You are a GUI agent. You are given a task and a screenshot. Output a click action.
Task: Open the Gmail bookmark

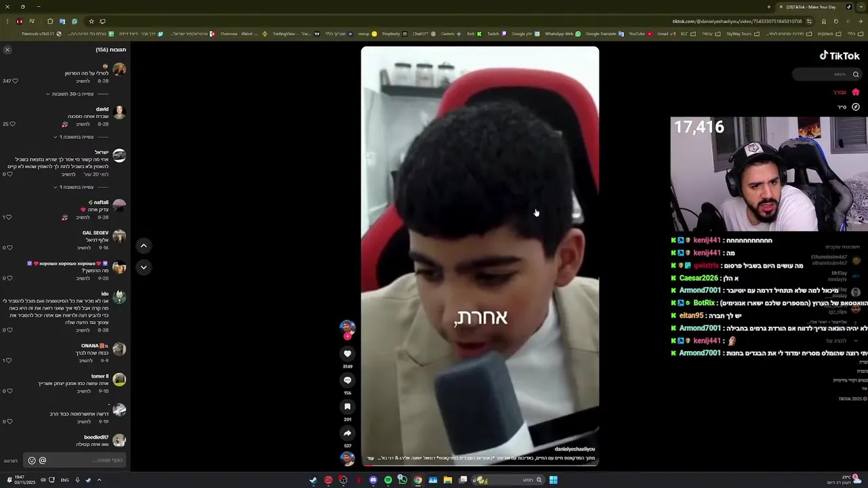point(666,33)
